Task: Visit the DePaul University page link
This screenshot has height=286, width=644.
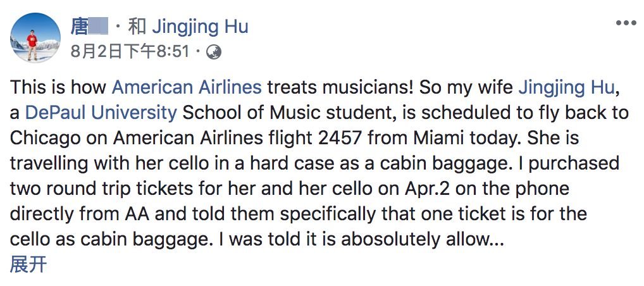Action: pyautogui.click(x=101, y=113)
